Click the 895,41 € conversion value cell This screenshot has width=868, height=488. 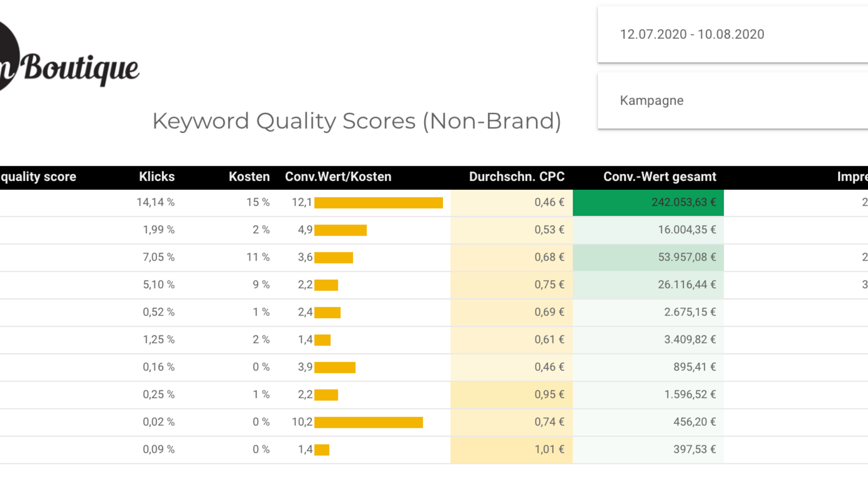tap(648, 367)
